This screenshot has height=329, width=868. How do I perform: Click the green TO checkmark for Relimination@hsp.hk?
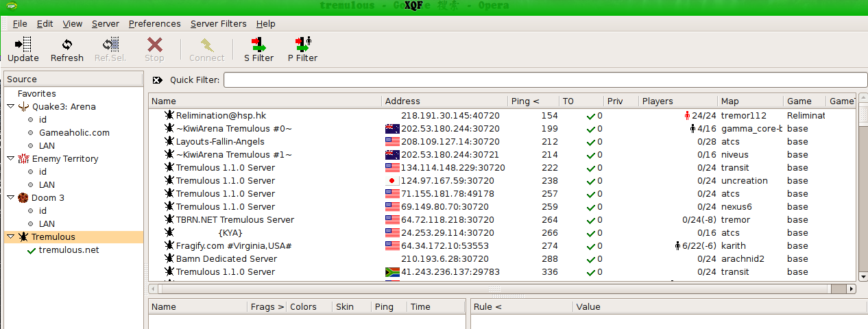pyautogui.click(x=590, y=116)
